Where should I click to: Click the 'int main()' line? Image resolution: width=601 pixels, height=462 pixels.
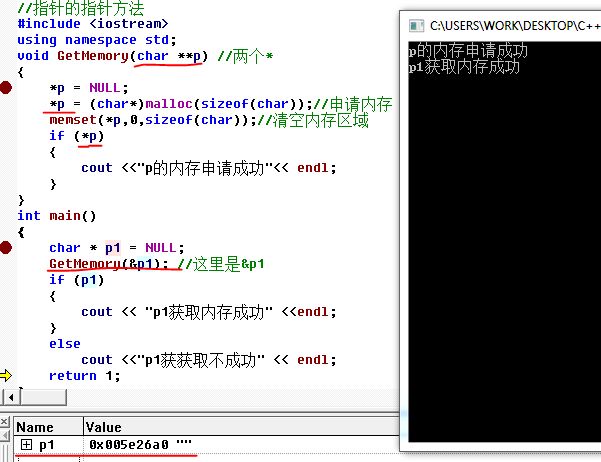(x=56, y=216)
